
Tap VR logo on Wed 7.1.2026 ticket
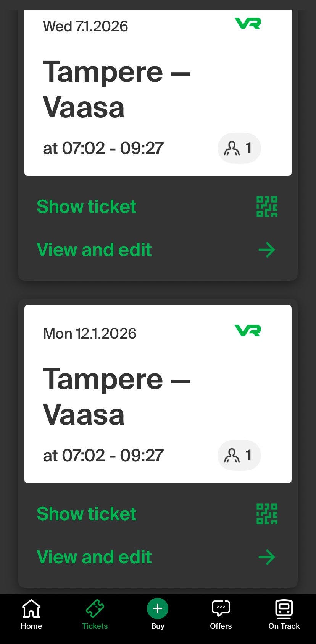pos(248,24)
